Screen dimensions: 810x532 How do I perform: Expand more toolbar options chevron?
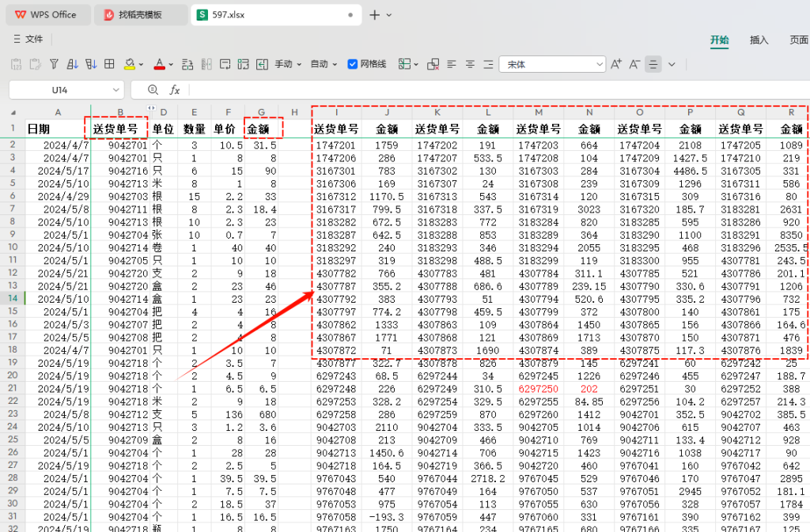pos(672,65)
